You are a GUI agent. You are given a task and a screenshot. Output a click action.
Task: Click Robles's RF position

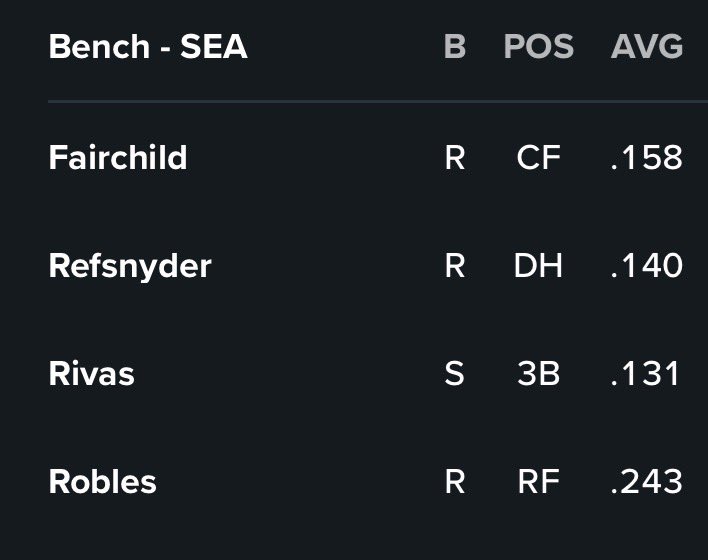[539, 482]
